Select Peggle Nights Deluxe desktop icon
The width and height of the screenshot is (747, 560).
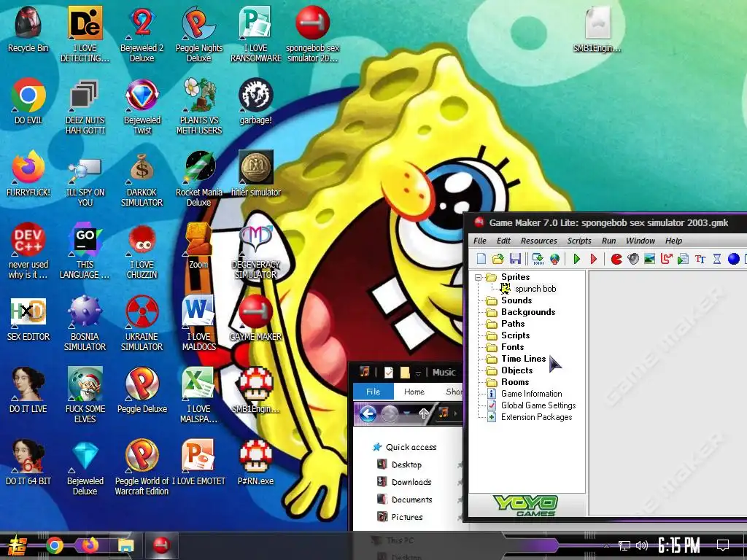pos(199,34)
